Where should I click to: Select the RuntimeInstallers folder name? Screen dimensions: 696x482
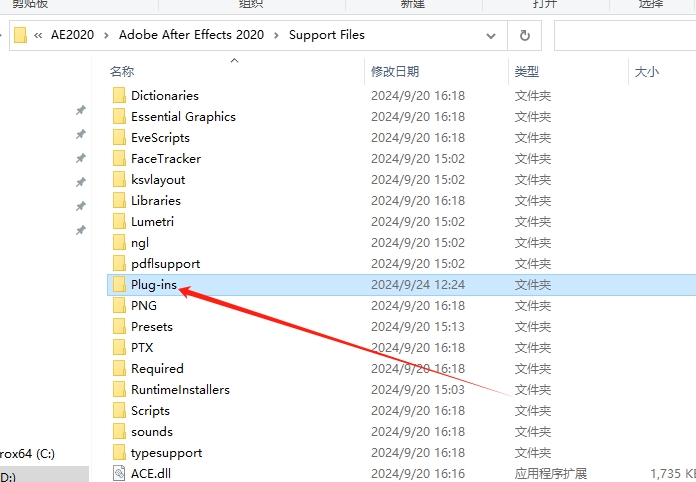180,390
